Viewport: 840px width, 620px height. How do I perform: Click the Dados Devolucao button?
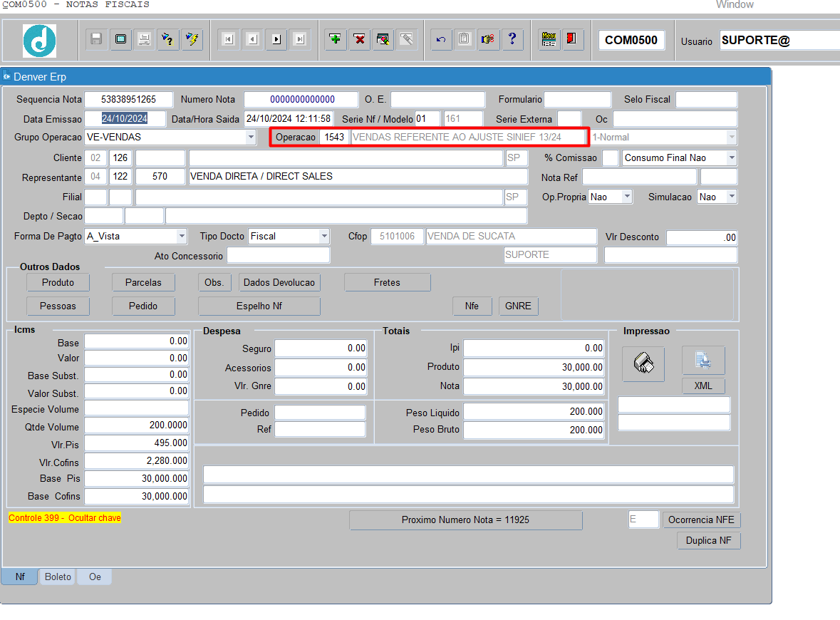(279, 282)
